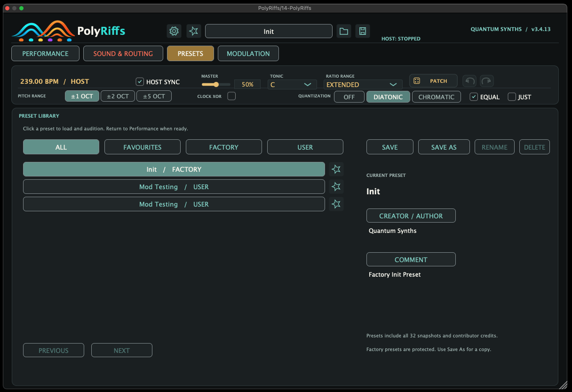Load the Init / FACTORY preset row
572x392 pixels.
pyautogui.click(x=174, y=169)
